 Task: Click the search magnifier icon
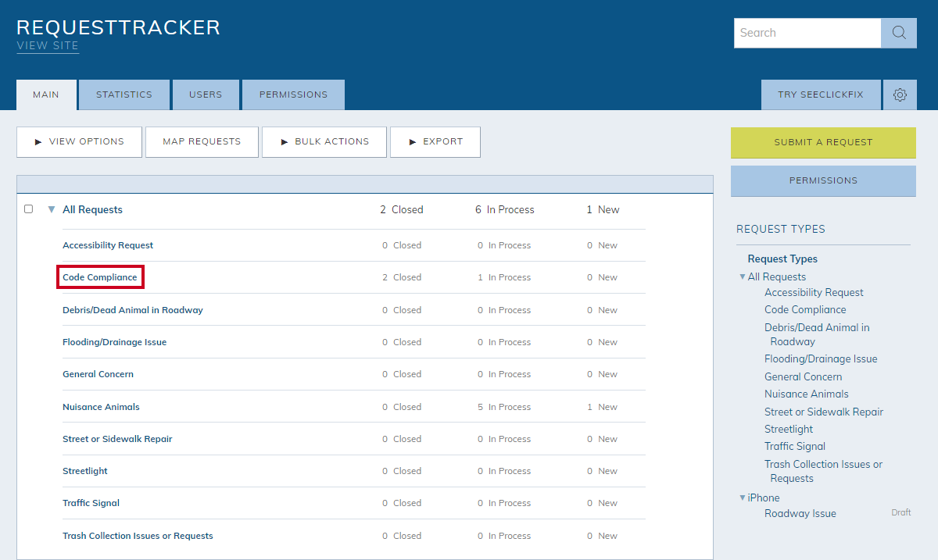[x=899, y=33]
